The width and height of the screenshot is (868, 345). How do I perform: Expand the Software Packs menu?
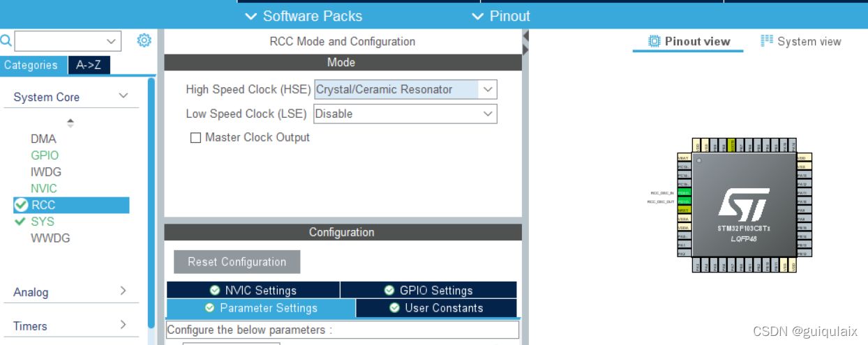(x=304, y=16)
